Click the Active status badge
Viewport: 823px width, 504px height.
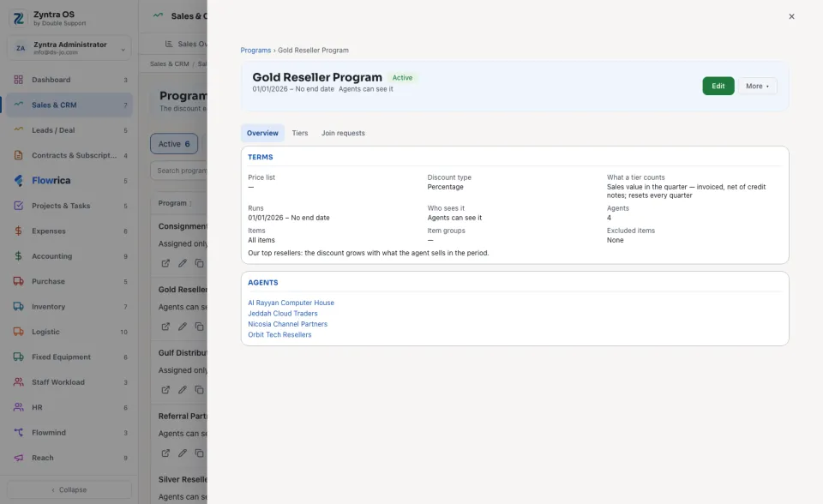[x=403, y=78]
